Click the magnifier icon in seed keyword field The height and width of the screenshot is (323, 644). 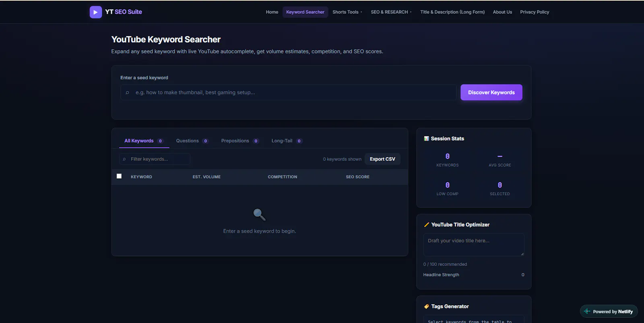pyautogui.click(x=127, y=93)
